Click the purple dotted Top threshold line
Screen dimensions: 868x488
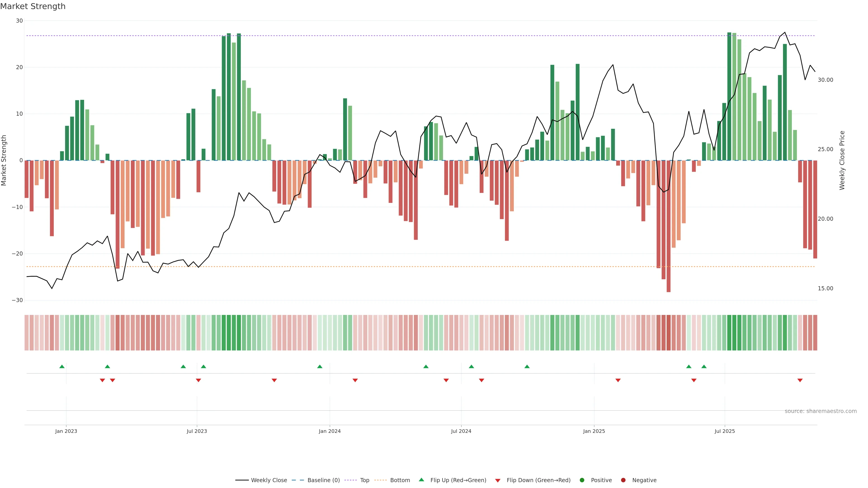point(404,36)
